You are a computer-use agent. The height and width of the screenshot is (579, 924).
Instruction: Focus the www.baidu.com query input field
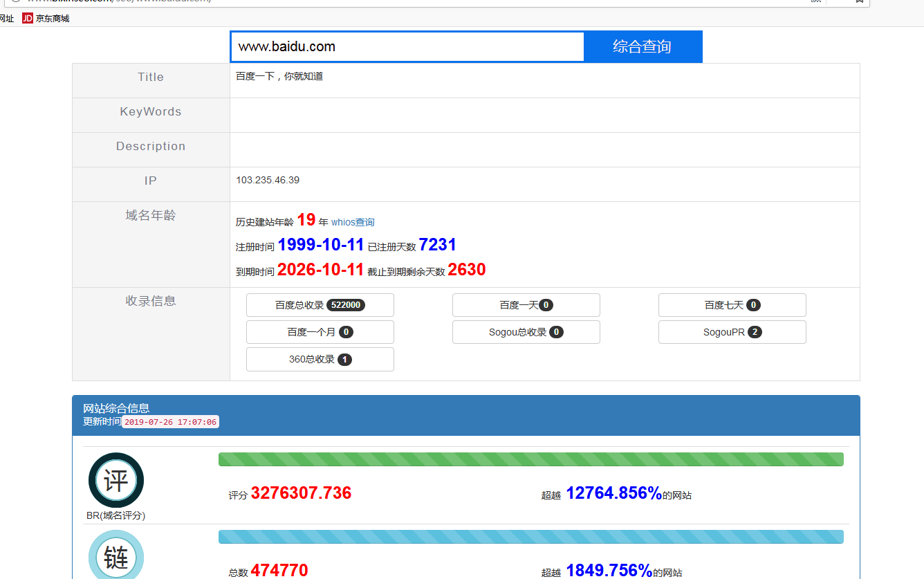[407, 47]
